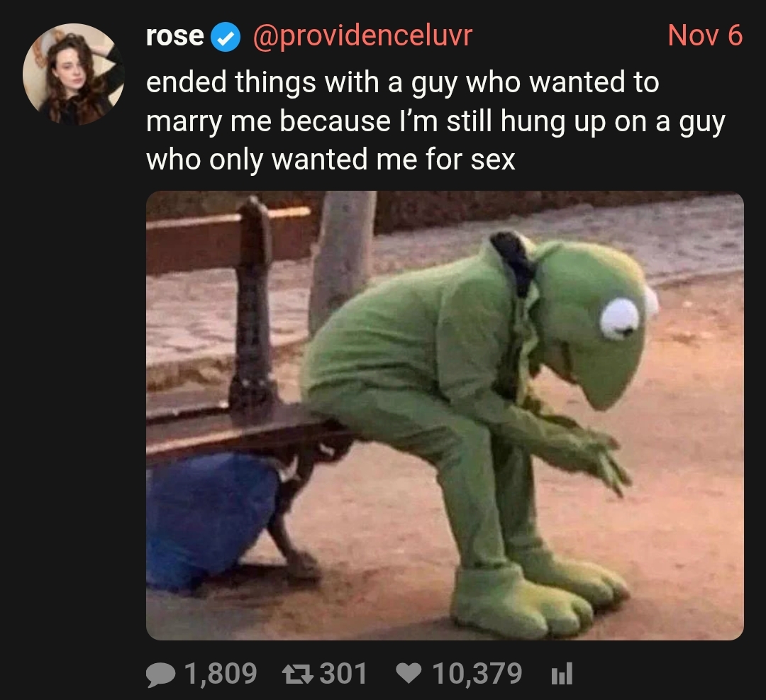Open the reply speech bubble icon
766x700 pixels.
tap(161, 674)
